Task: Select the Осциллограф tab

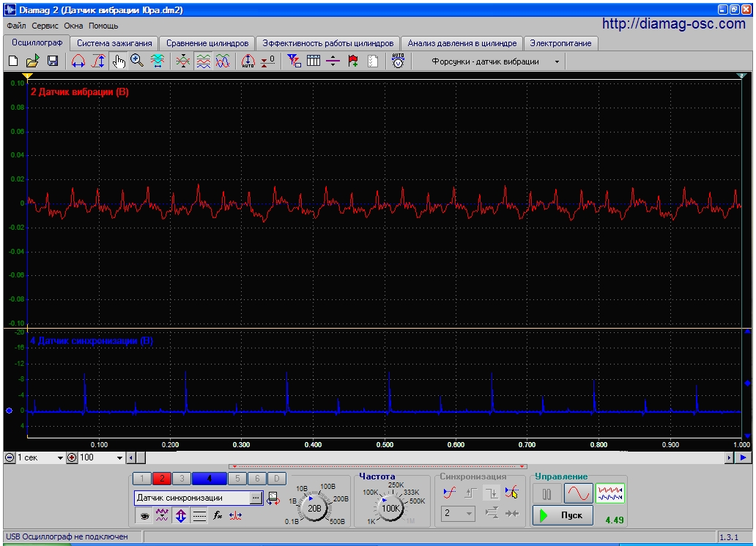Action: (x=37, y=42)
